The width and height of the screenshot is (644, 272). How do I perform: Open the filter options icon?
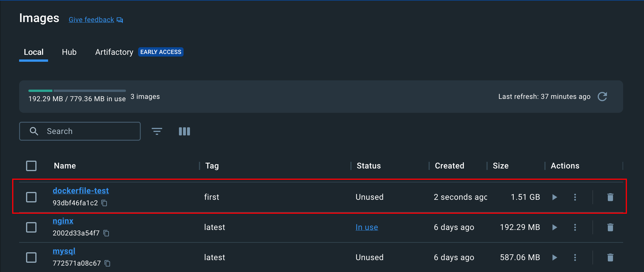[x=157, y=131]
